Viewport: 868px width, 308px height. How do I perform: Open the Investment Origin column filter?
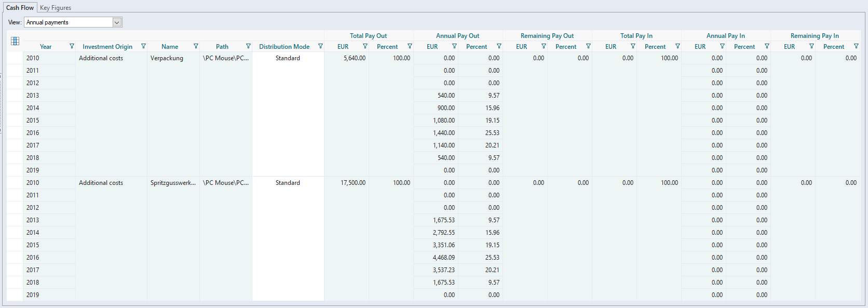143,46
